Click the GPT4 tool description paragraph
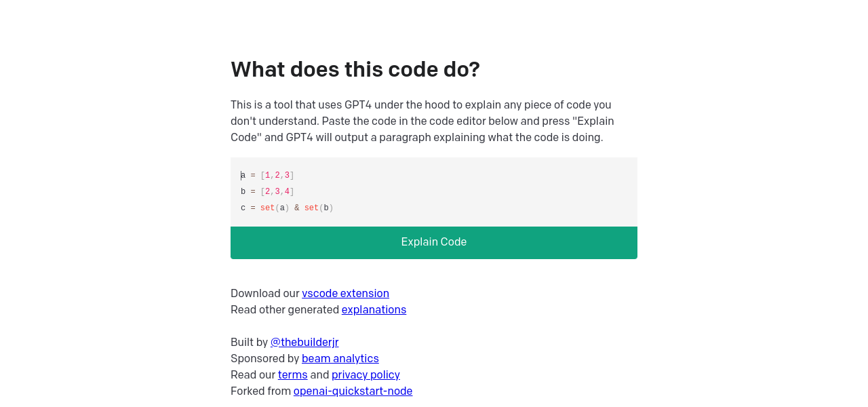868x407 pixels. pos(422,121)
